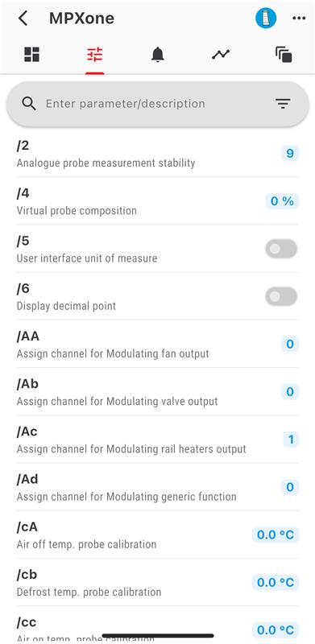Select the parameters sliders tab
The image size is (315, 644).
(95, 54)
